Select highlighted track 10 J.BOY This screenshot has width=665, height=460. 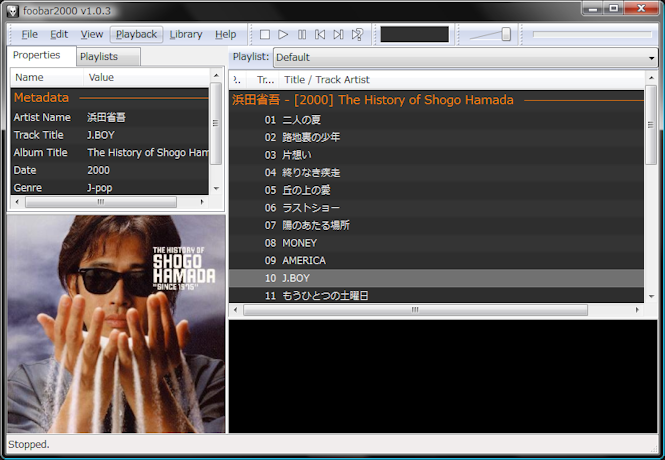pos(436,278)
